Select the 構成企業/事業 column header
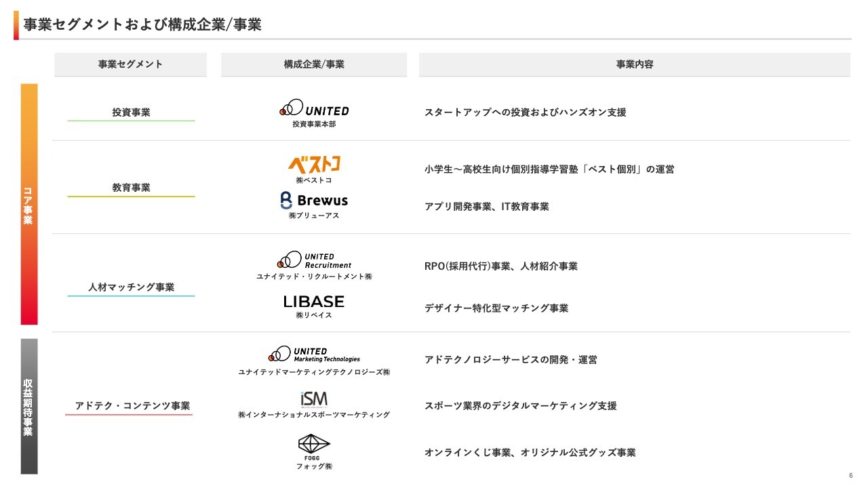This screenshot has height=488, width=868. tap(314, 64)
